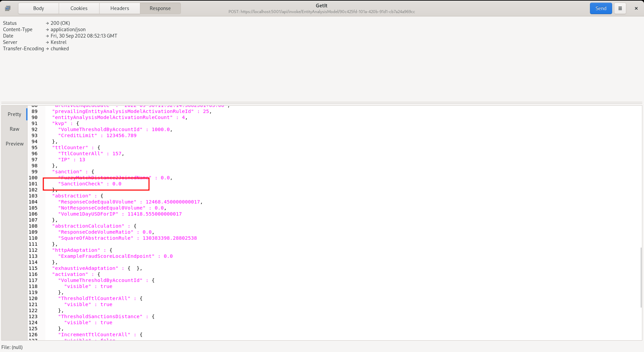Viewport: 644px width, 352px height.
Task: Open the hamburger menu button
Action: click(x=620, y=8)
